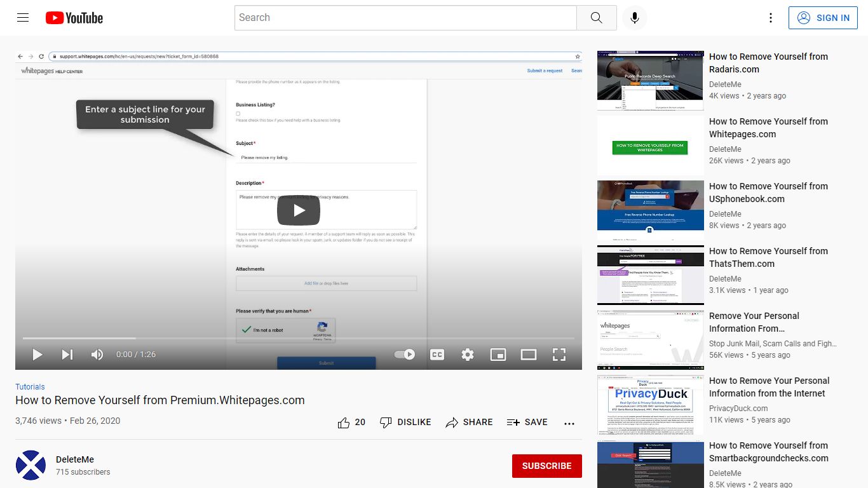Go to the YouTube home logo

pos(74,18)
